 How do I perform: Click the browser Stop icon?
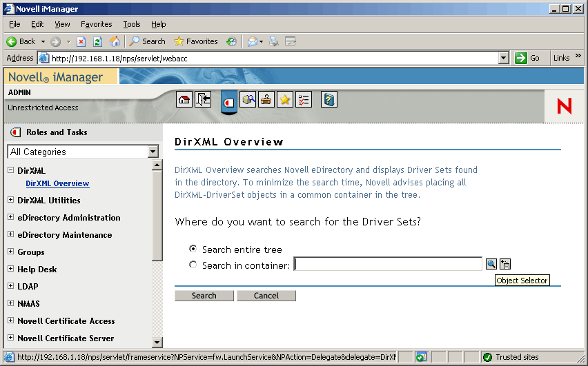pos(81,41)
